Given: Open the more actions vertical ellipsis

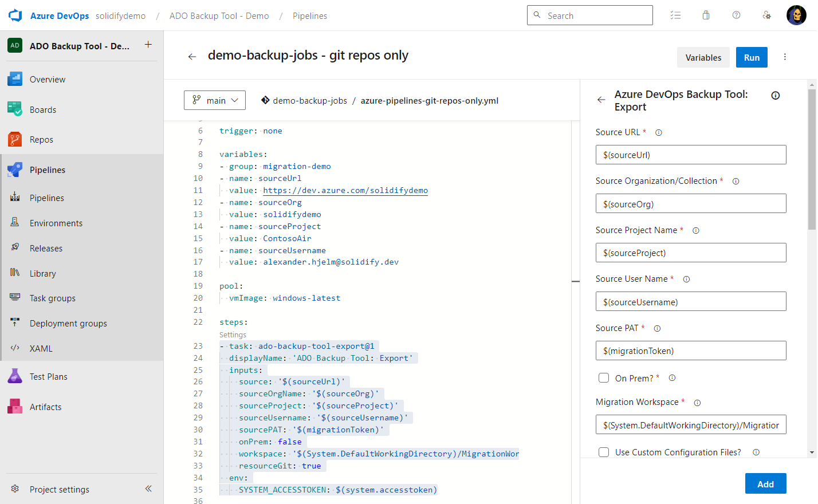Looking at the screenshot, I should (785, 57).
